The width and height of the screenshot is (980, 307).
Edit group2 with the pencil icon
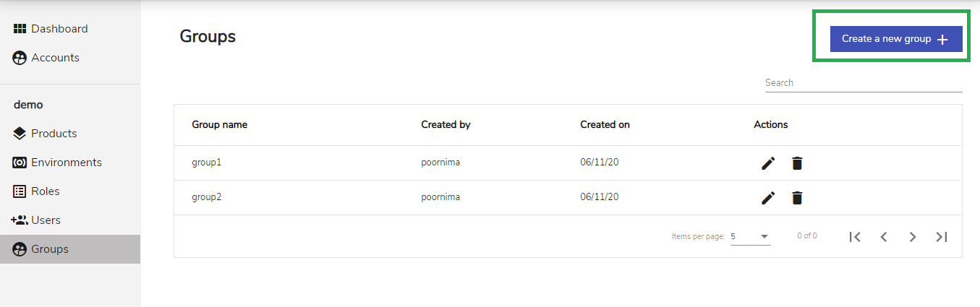(x=768, y=198)
